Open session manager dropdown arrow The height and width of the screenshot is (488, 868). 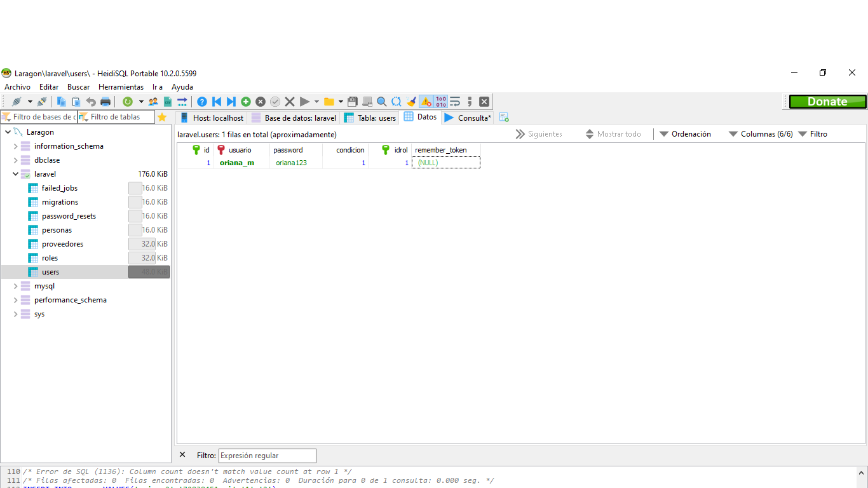(x=29, y=102)
